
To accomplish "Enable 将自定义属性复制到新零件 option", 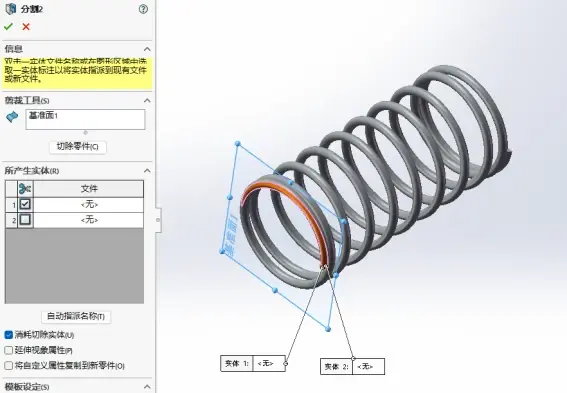I will (x=9, y=366).
